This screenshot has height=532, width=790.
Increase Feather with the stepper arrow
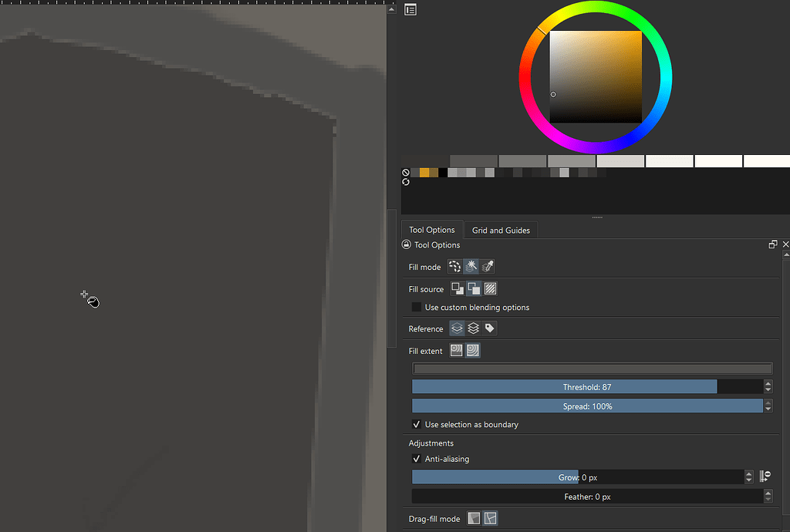[x=768, y=494]
